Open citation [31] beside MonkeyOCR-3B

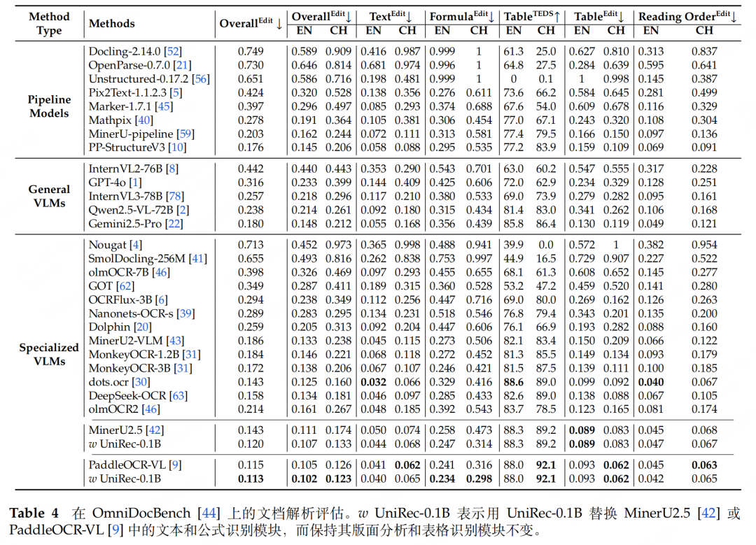183,368
